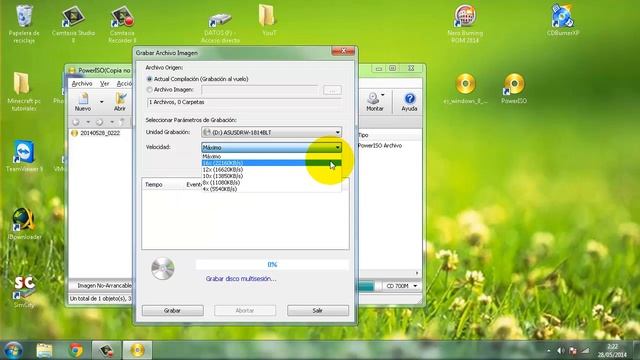Choose 4x (5540KB/s) speed option

pyautogui.click(x=271, y=189)
